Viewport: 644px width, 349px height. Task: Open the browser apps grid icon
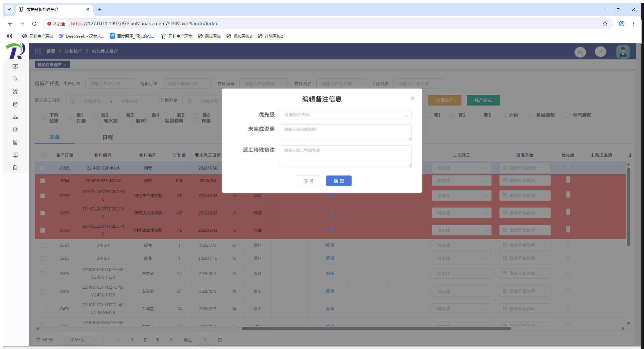pos(9,36)
